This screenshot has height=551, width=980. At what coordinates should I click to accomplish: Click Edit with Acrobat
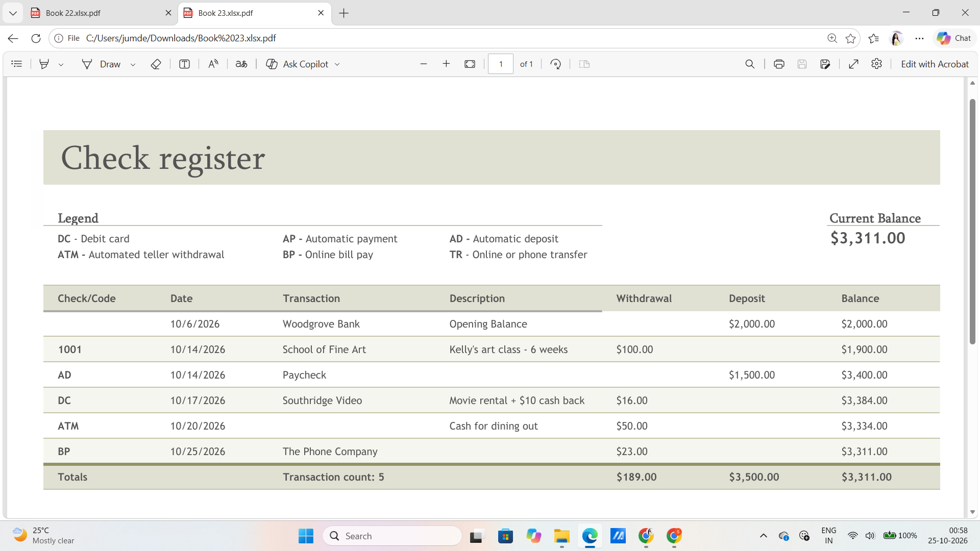[x=935, y=64]
